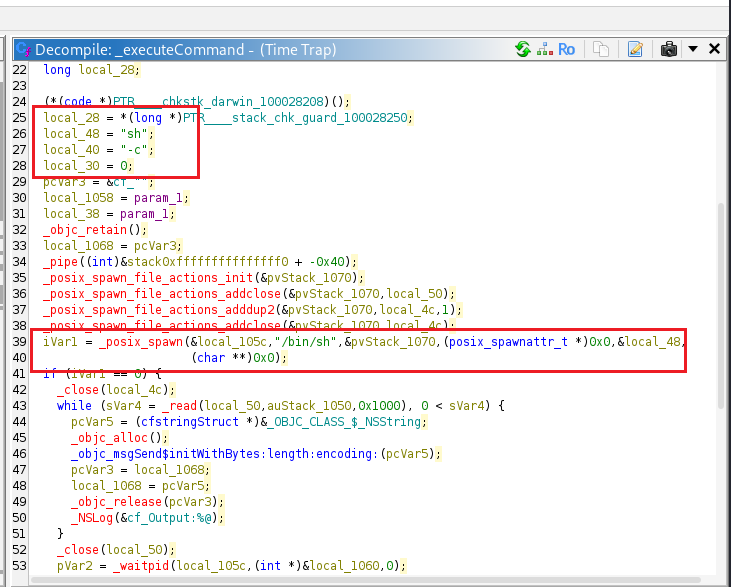Click the _pipe function call
The image size is (731, 587).
pyautogui.click(x=62, y=262)
